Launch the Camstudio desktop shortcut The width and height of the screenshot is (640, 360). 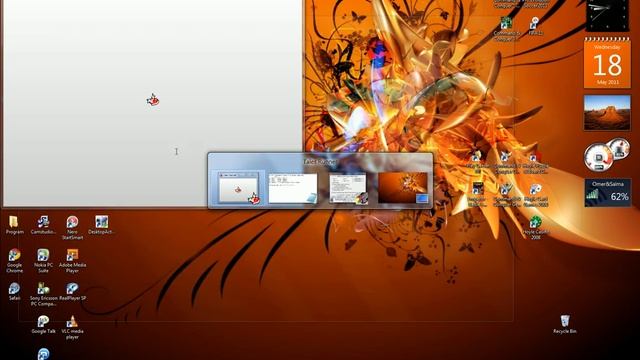43,225
